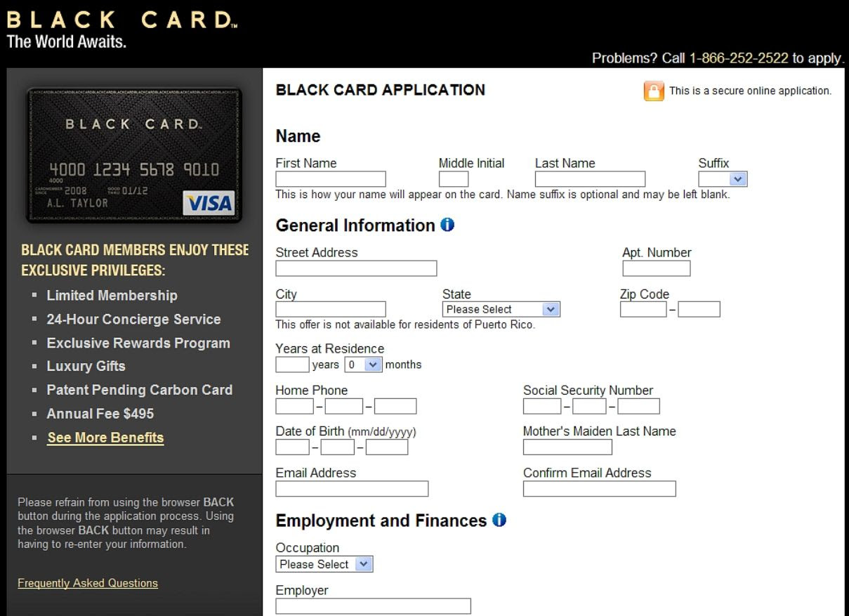849x616 pixels.
Task: Focus the Confirm Email Address field
Action: (x=600, y=489)
